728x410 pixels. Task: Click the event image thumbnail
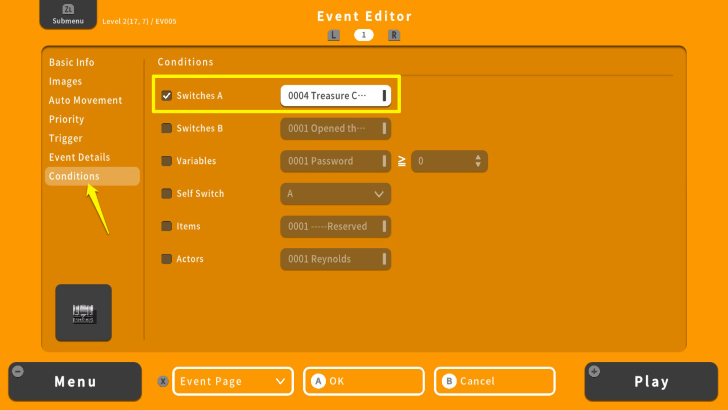84,313
